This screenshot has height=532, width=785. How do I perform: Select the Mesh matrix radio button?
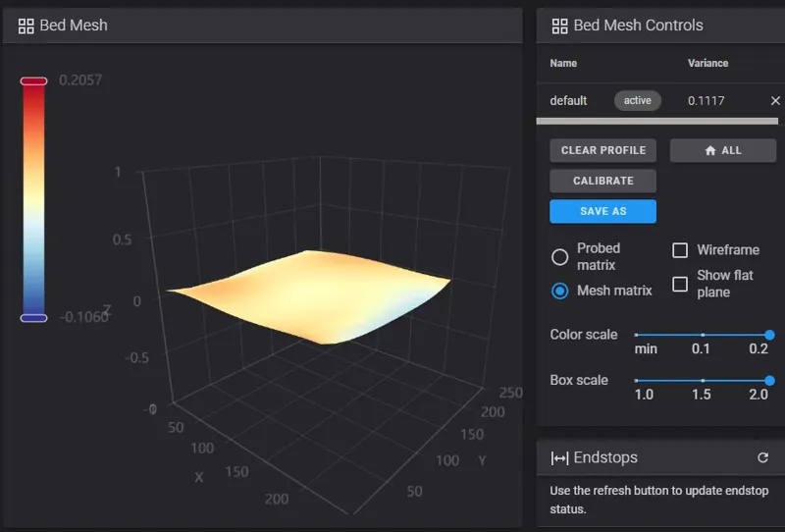[559, 292]
